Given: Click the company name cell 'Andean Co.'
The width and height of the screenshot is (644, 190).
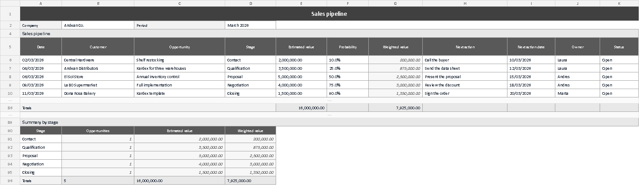Looking at the screenshot, I should (x=98, y=25).
